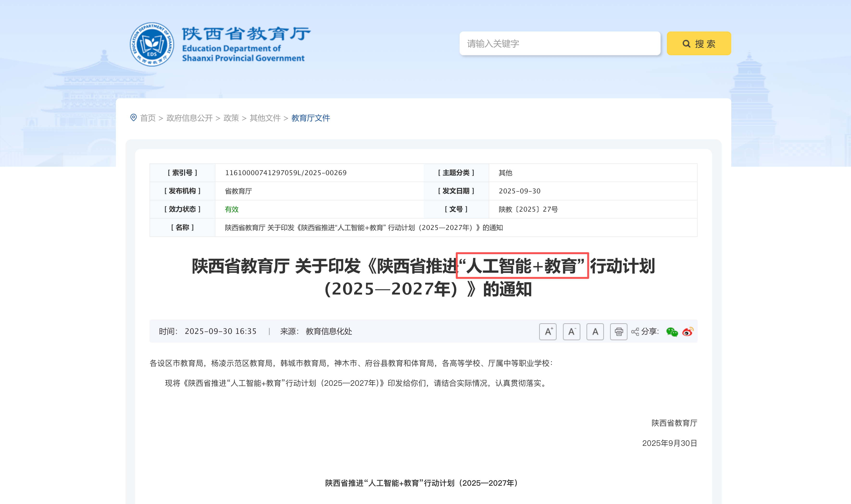Image resolution: width=851 pixels, height=504 pixels.
Task: Click the generic share icon beside 分享
Action: 635,332
